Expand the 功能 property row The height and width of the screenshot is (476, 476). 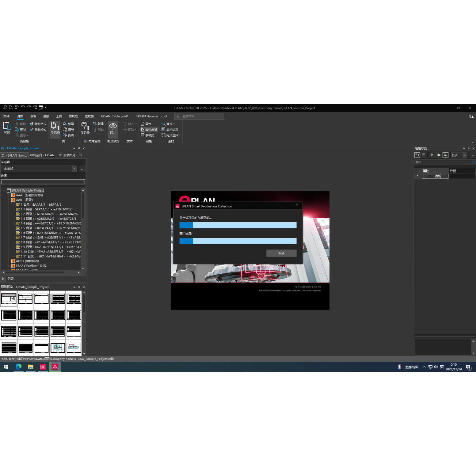[x=424, y=176]
